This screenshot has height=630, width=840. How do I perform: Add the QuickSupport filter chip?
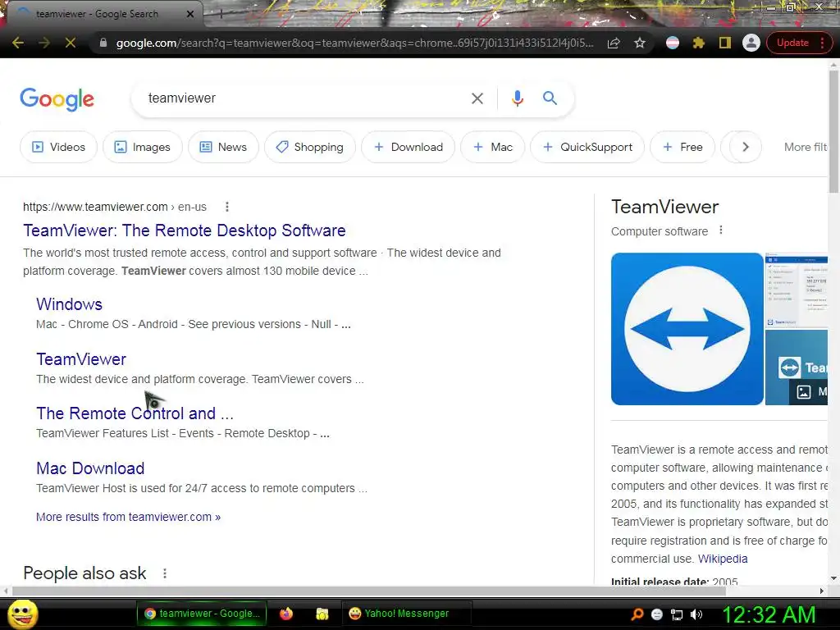(587, 147)
